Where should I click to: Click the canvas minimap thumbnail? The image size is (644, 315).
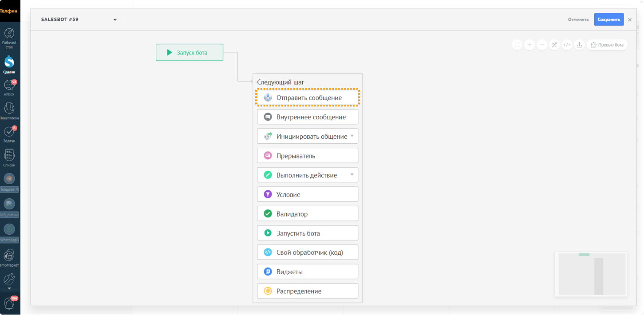(x=591, y=274)
